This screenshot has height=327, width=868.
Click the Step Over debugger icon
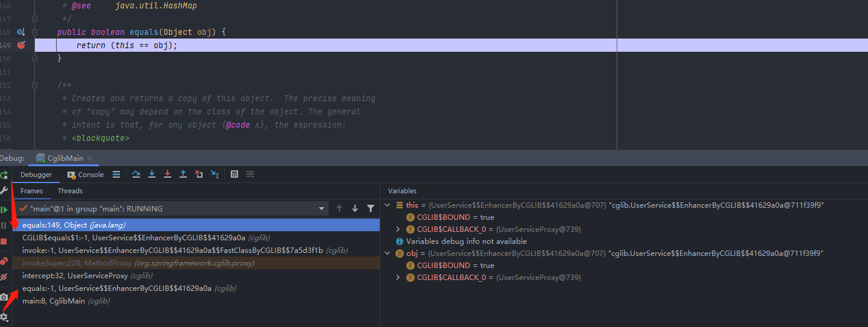136,175
